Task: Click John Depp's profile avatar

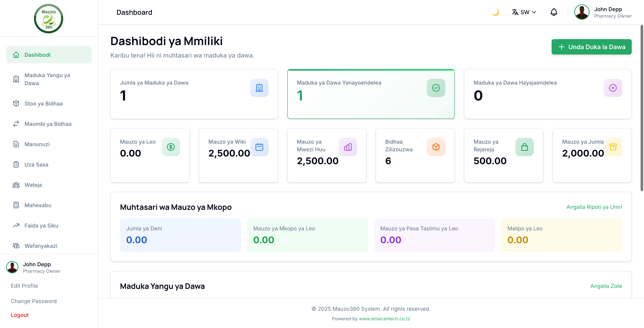Action: (582, 12)
